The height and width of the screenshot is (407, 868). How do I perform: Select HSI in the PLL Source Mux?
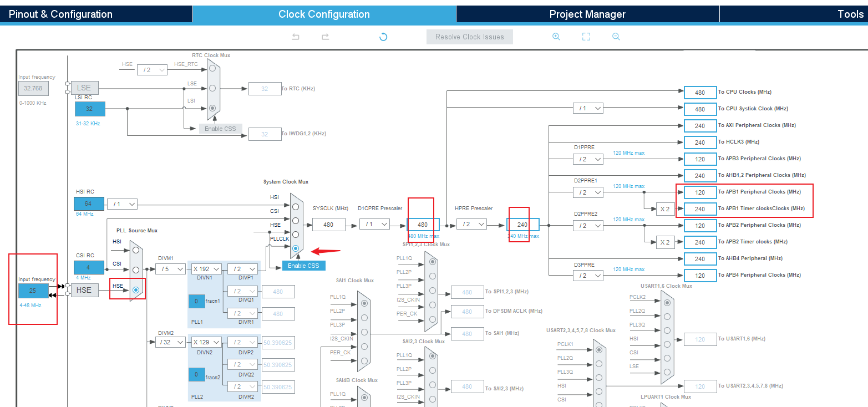135,251
